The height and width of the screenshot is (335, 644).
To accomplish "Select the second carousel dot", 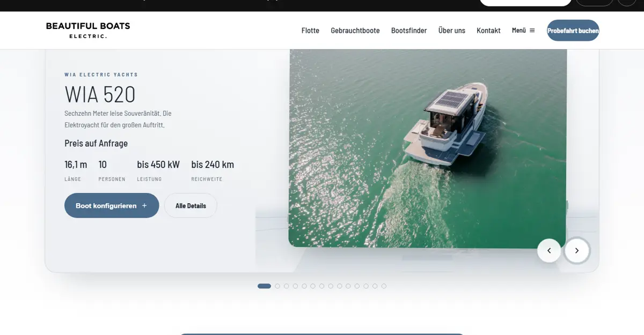I will click(x=277, y=286).
